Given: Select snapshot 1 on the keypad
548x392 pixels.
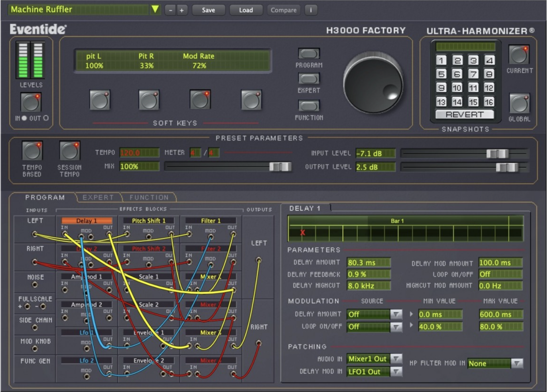Looking at the screenshot, I should 441,60.
